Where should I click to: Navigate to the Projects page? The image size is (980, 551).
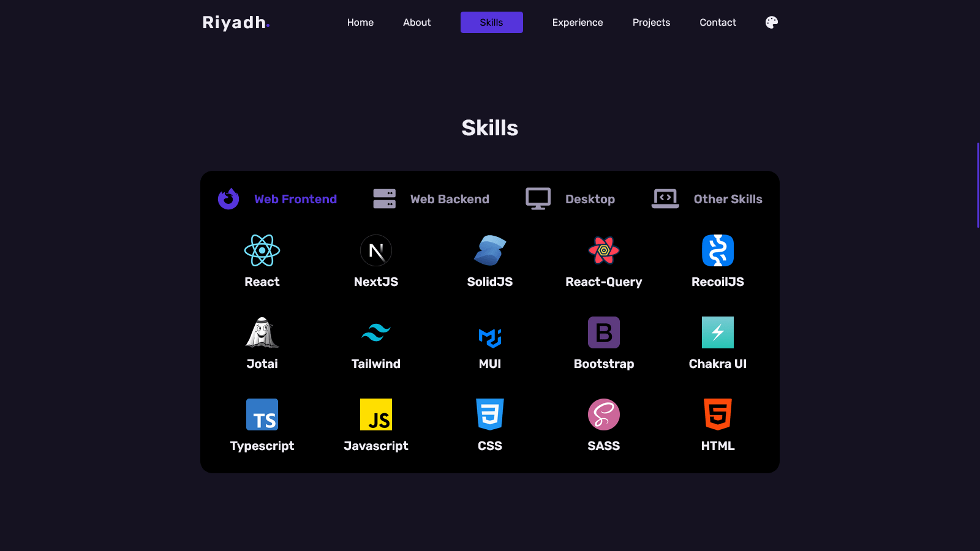651,22
